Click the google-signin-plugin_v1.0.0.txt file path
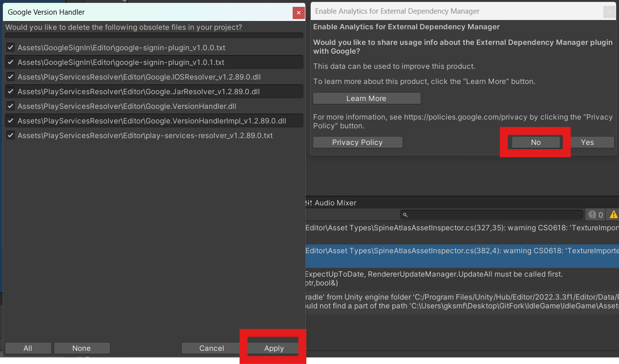This screenshot has height=364, width=619. point(121,48)
